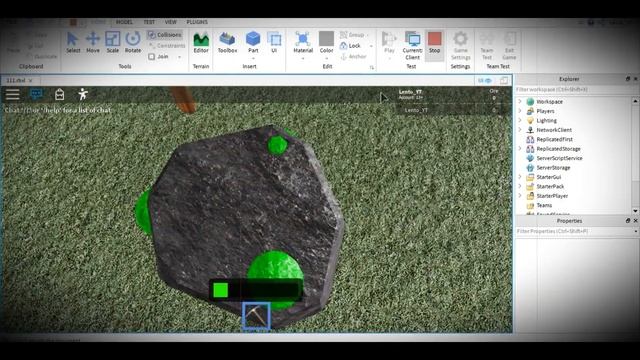Undock the Properties panel
The height and width of the screenshot is (360, 640).
tap(628, 220)
